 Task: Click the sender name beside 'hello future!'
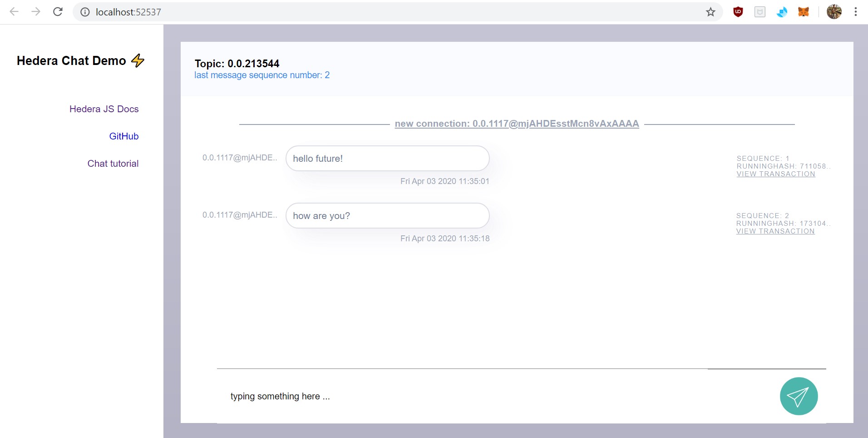240,158
